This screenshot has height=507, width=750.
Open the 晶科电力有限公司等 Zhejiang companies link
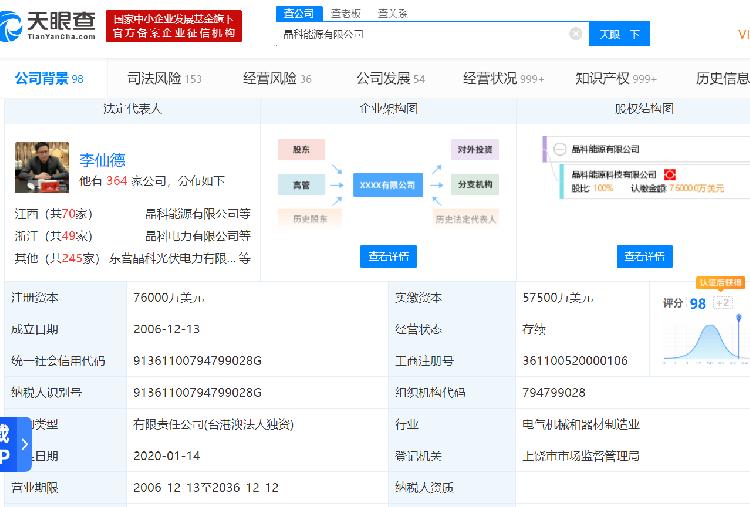tap(198, 236)
